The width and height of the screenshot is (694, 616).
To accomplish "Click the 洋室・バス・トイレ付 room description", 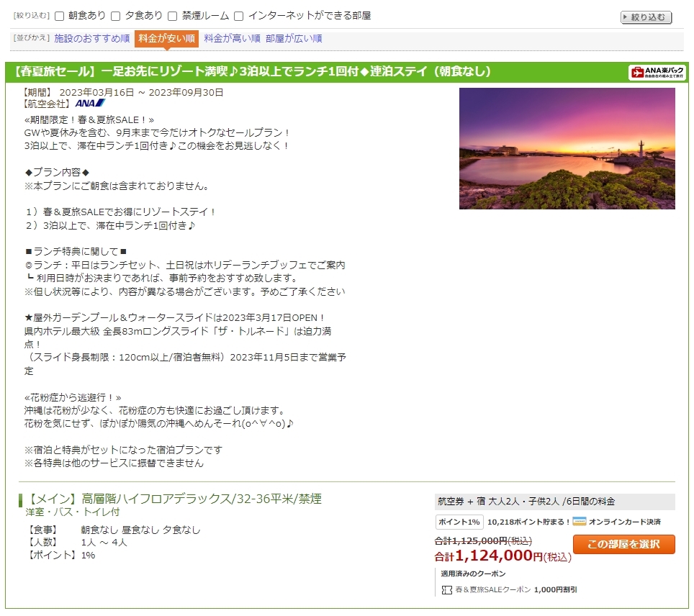I will coord(73,512).
